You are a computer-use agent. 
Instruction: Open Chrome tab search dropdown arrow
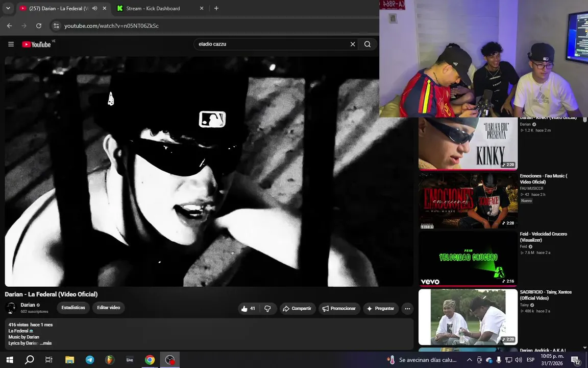pos(8,8)
